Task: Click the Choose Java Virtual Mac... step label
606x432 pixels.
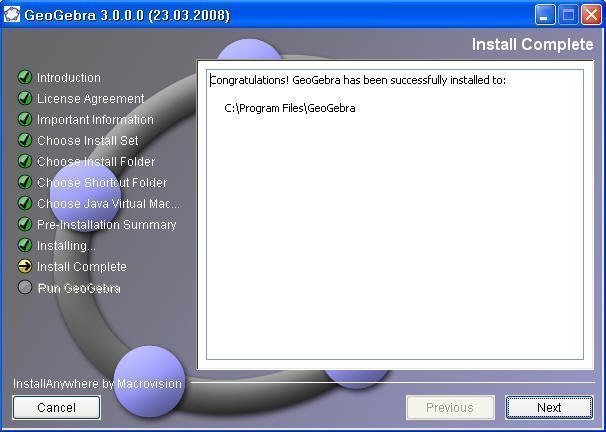Action: click(x=108, y=204)
